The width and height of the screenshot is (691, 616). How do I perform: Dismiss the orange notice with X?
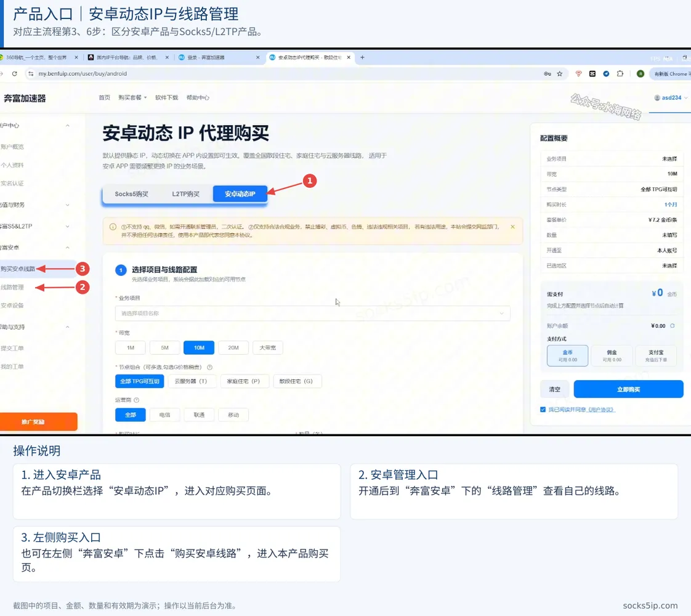(512, 227)
